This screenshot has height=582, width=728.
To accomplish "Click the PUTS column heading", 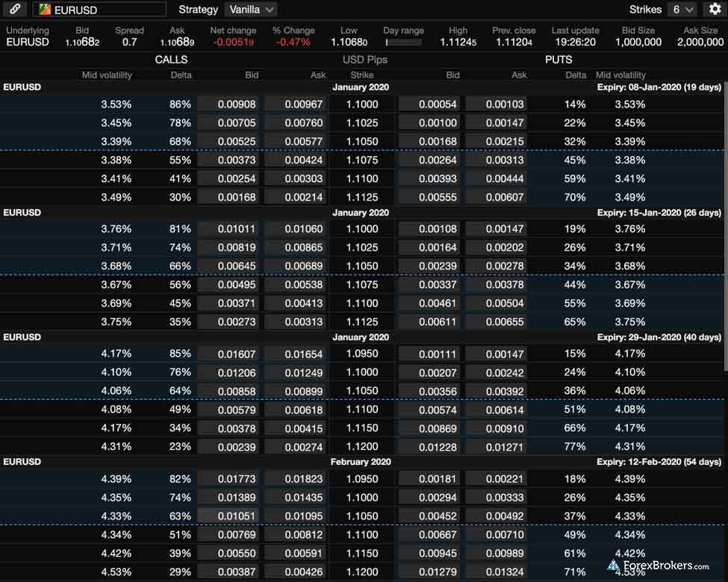I will pyautogui.click(x=559, y=60).
